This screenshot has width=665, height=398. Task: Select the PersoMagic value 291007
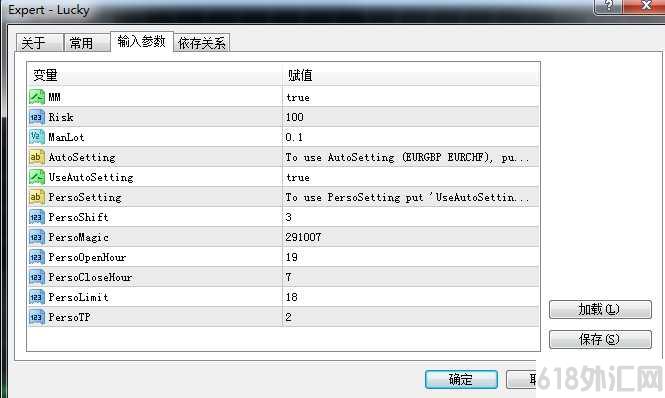(x=303, y=237)
